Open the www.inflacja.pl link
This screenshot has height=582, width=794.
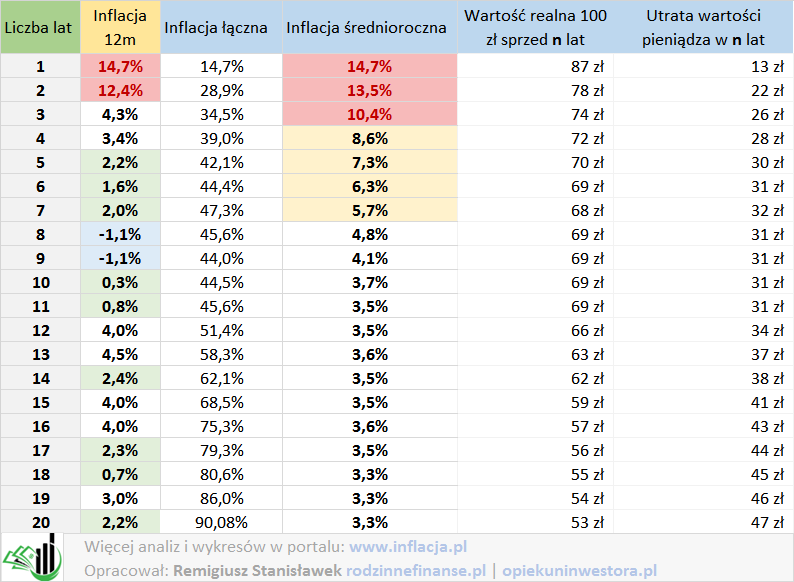[x=408, y=547]
